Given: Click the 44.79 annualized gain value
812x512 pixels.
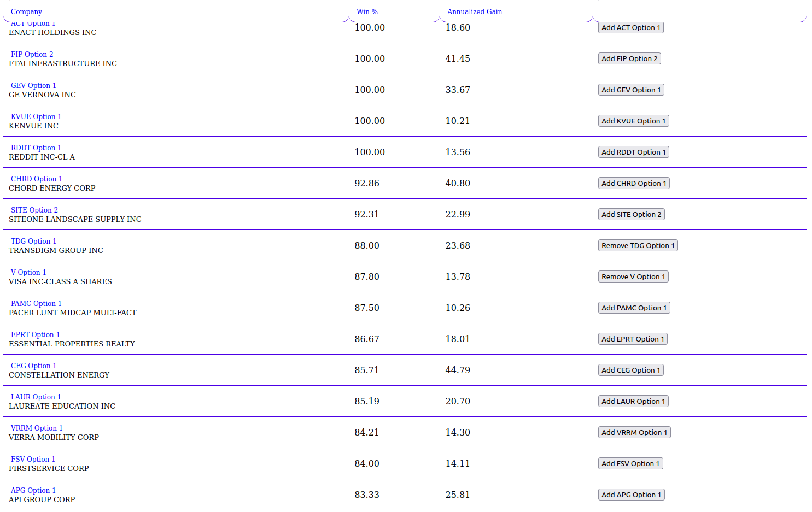Looking at the screenshot, I should tap(458, 370).
